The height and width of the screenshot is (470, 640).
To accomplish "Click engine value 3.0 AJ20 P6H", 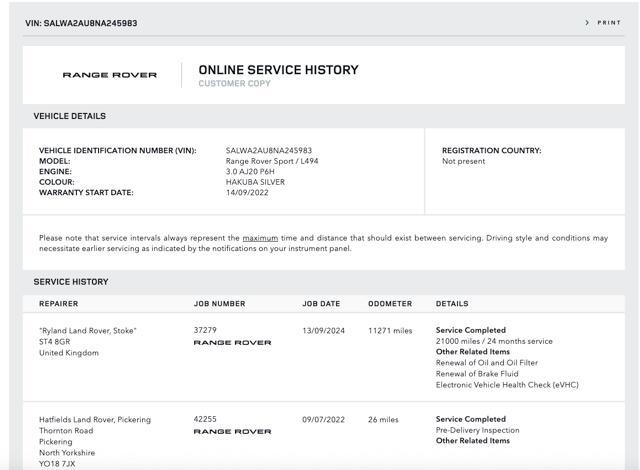I will click(250, 172).
